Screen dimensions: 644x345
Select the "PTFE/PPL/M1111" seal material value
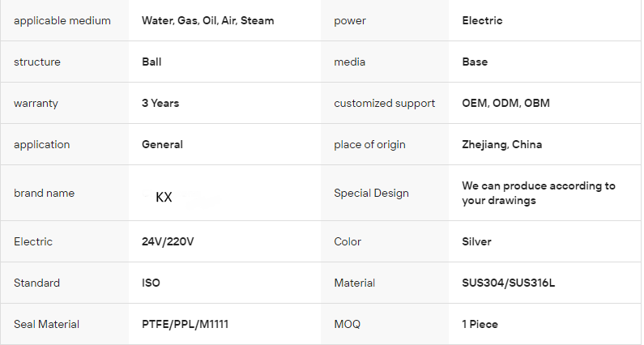coord(185,324)
